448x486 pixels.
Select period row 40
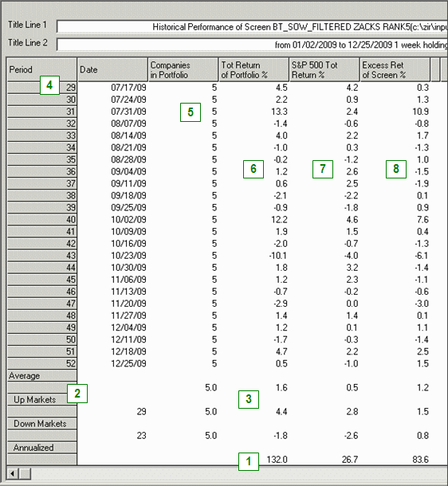point(42,219)
